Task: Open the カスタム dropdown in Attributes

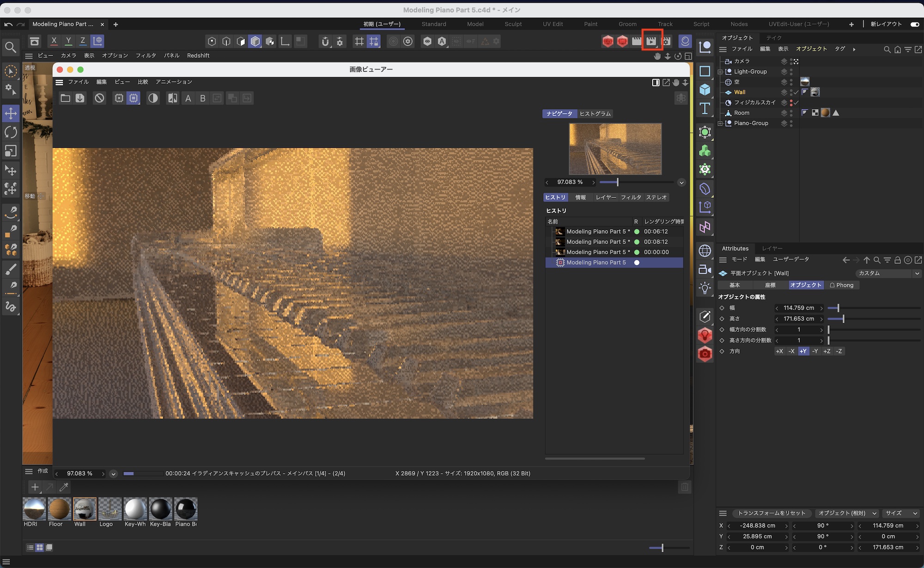Action: coord(888,273)
